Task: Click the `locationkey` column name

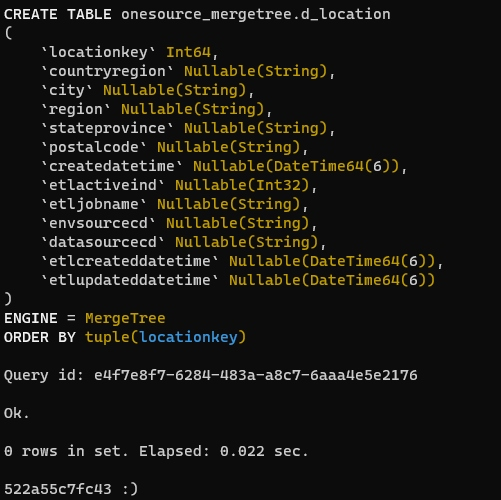Action: (x=98, y=52)
